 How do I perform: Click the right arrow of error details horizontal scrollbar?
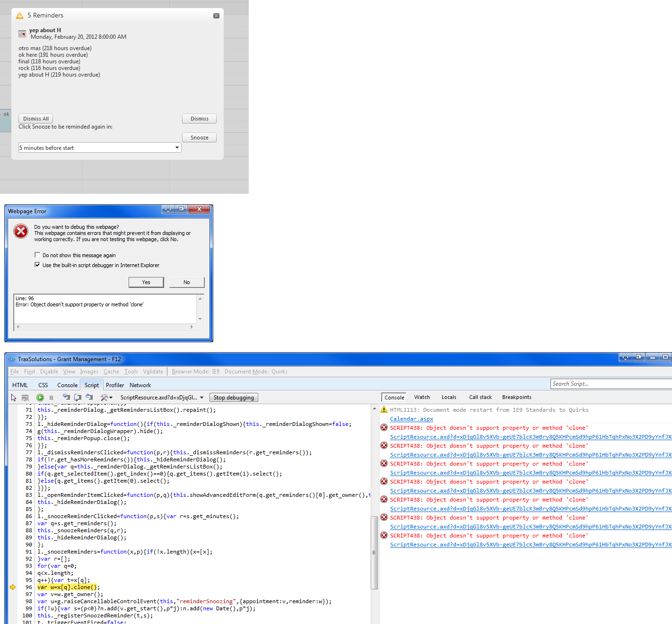tap(192, 327)
